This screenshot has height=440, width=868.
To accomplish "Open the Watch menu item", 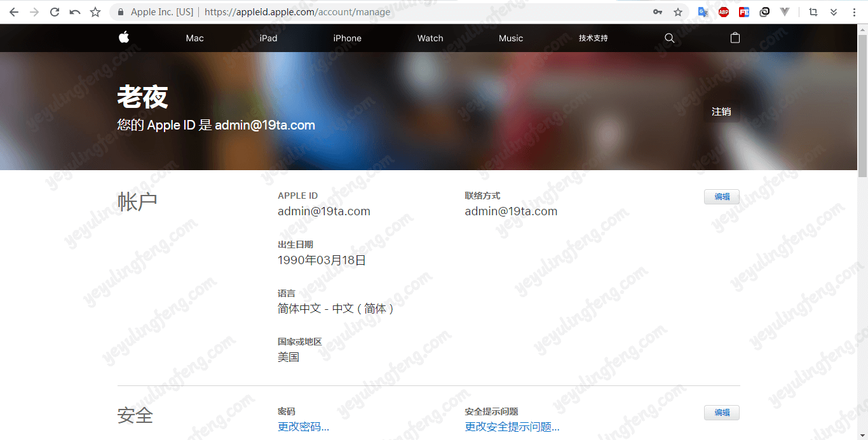I will [x=430, y=38].
